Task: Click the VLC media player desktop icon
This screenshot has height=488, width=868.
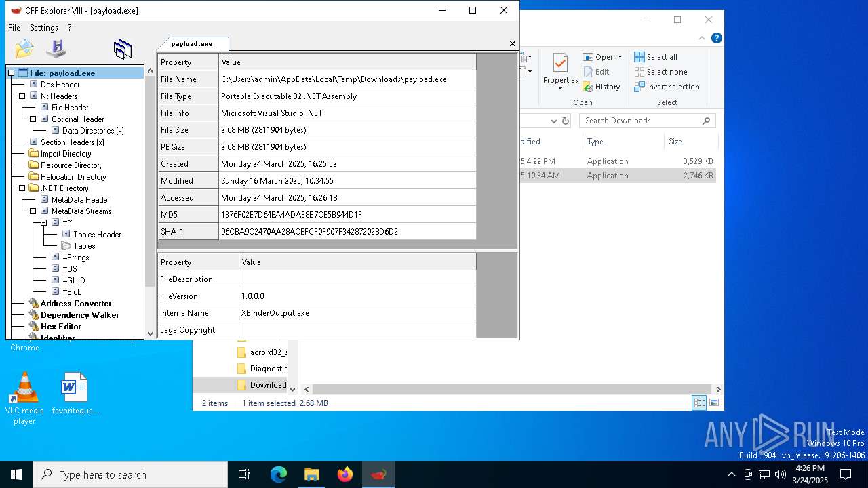Action: point(24,399)
